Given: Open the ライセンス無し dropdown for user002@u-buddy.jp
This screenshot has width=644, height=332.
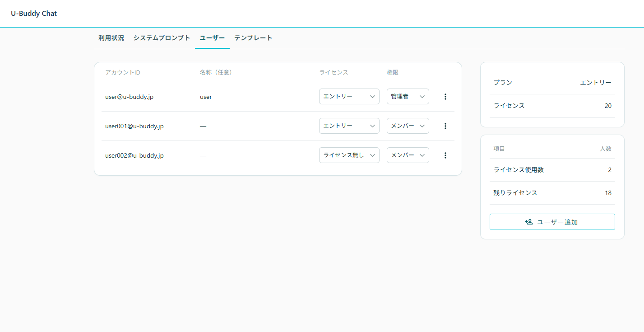Looking at the screenshot, I should pyautogui.click(x=349, y=155).
